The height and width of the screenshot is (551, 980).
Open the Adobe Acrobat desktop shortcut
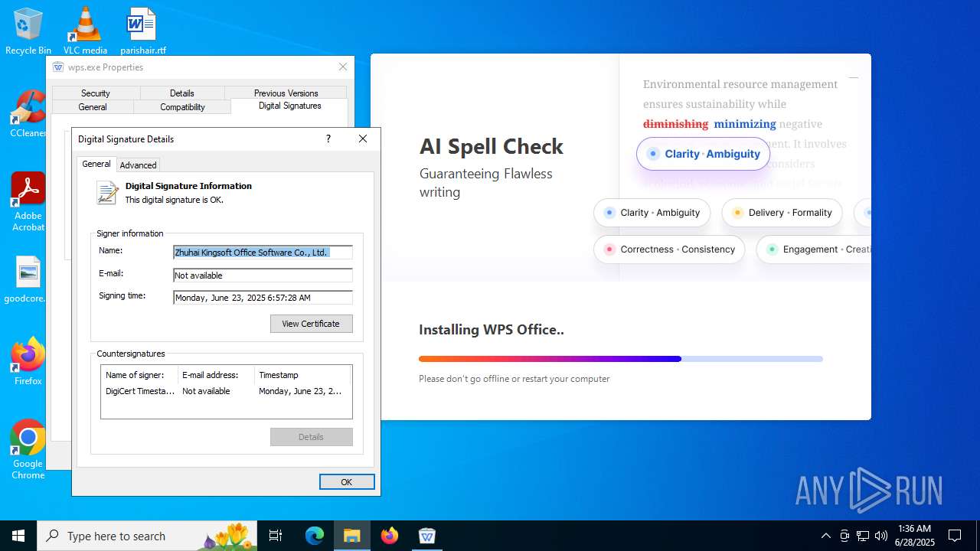point(28,202)
